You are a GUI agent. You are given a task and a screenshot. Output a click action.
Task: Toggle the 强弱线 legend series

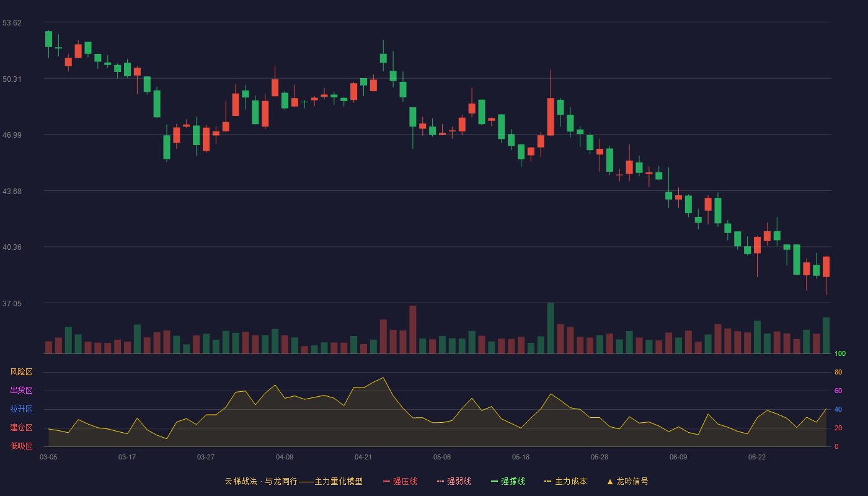point(454,481)
